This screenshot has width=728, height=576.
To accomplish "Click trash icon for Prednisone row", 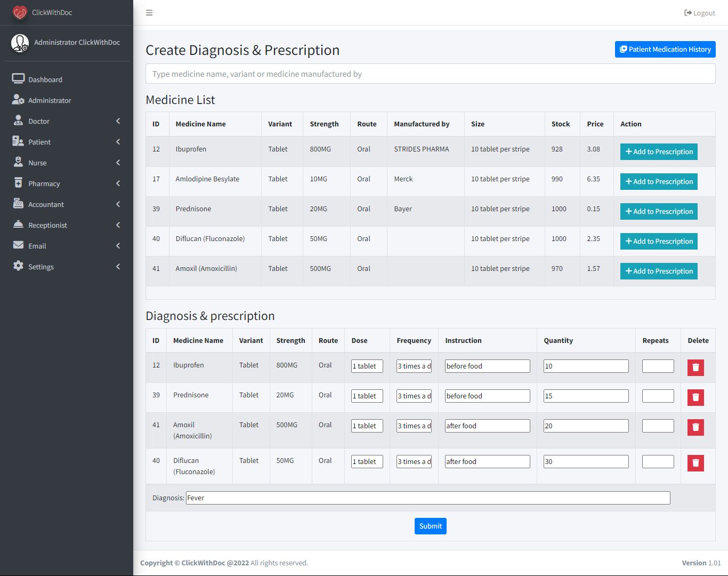I will point(695,397).
